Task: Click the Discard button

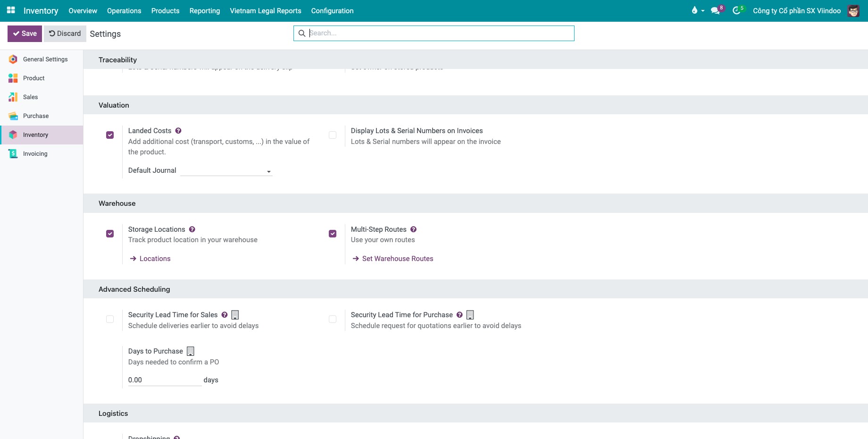Action: (x=65, y=34)
